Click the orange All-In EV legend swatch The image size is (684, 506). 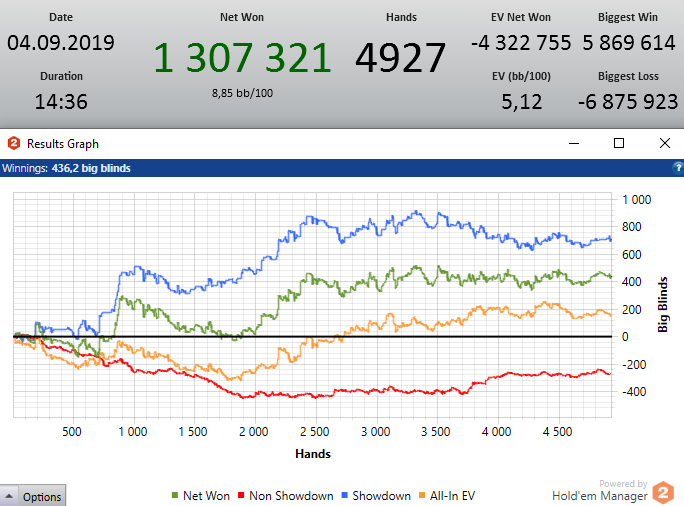[x=422, y=495]
